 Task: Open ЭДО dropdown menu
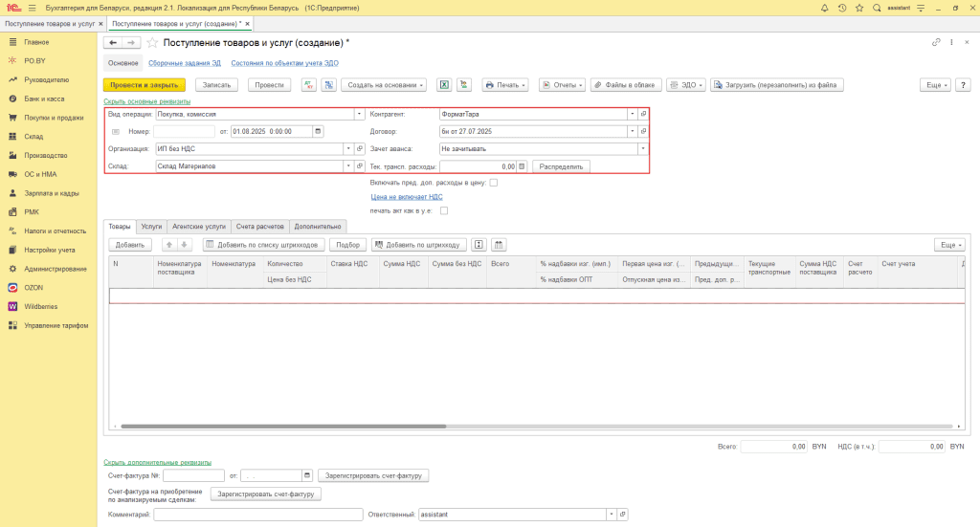pyautogui.click(x=686, y=85)
